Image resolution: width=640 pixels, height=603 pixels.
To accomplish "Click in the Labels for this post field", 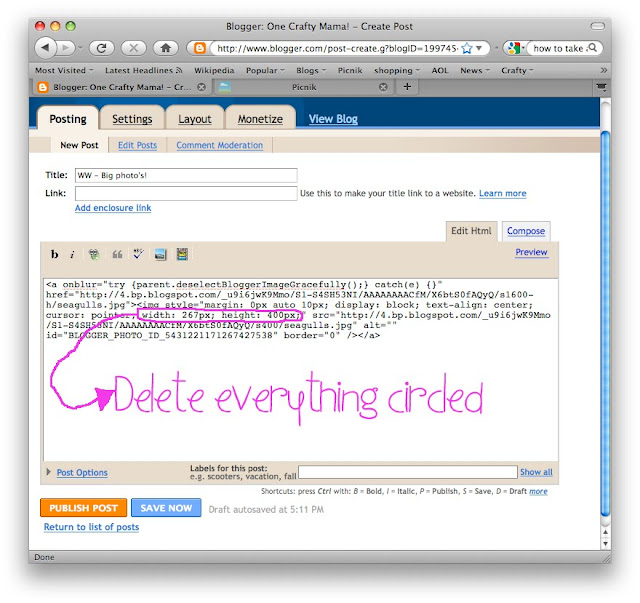I will tap(407, 472).
